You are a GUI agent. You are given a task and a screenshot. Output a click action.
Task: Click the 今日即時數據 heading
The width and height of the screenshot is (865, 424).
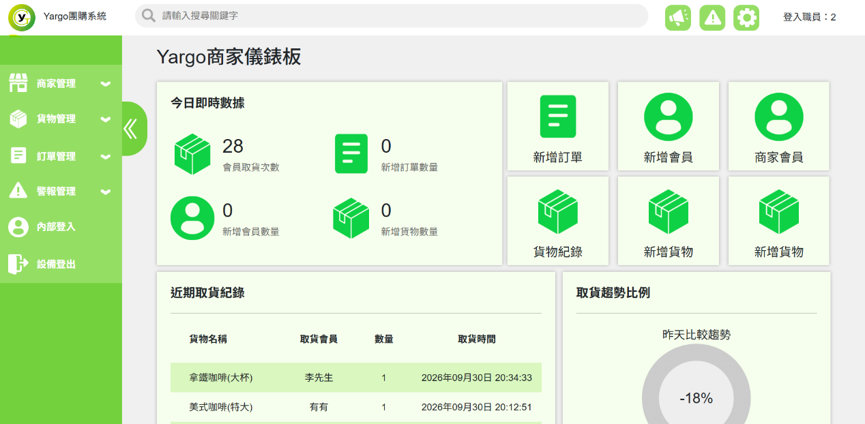click(208, 103)
